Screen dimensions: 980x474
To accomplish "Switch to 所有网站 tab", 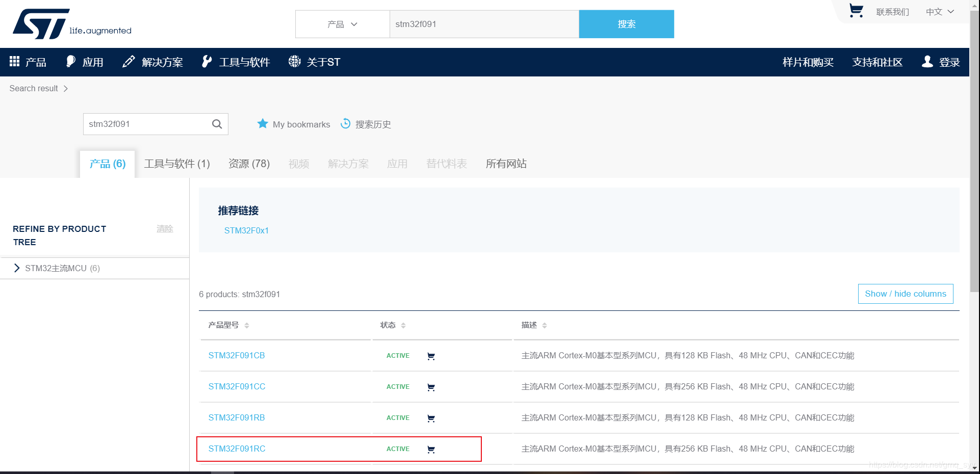I will point(506,164).
